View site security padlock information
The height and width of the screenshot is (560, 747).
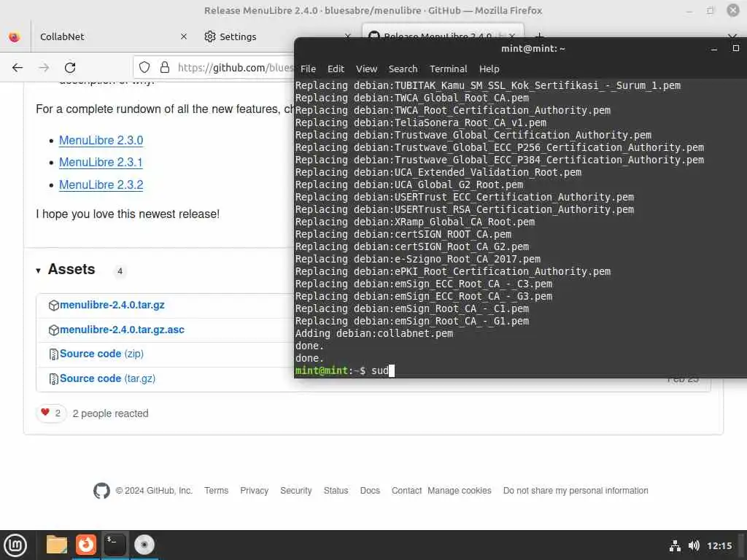pyautogui.click(x=165, y=68)
